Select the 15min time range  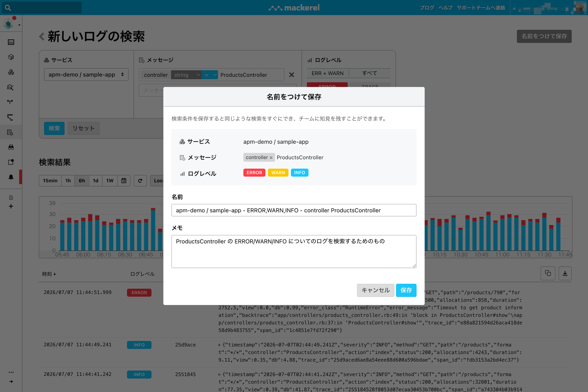(50, 181)
